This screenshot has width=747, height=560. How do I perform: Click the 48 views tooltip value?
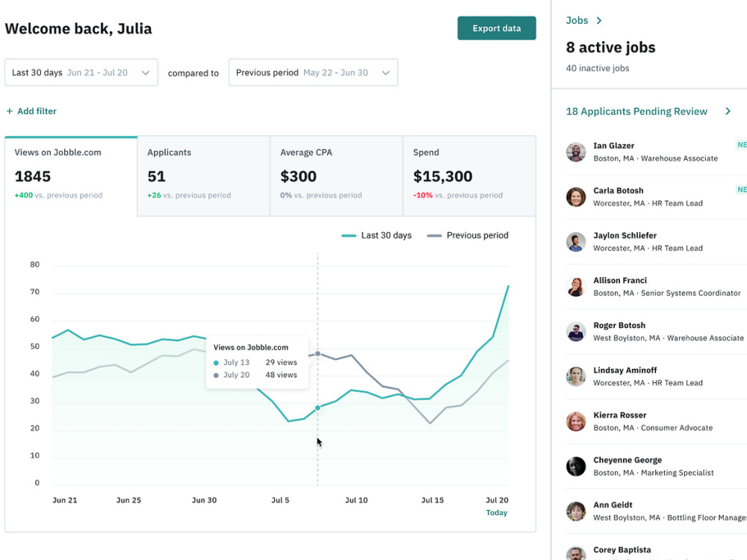281,375
